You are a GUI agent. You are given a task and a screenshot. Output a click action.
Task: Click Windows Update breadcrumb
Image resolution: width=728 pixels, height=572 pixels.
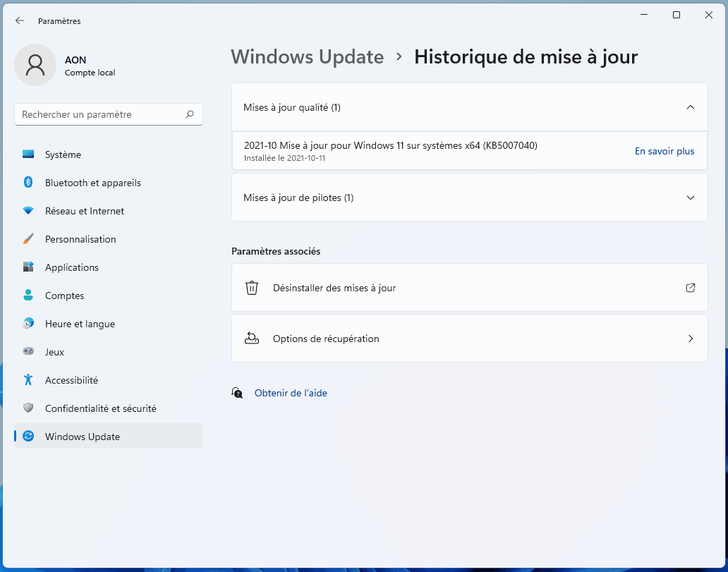tap(308, 57)
